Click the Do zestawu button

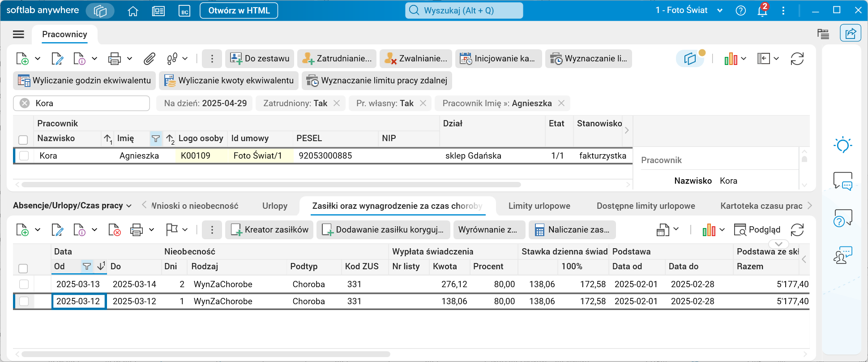[260, 59]
